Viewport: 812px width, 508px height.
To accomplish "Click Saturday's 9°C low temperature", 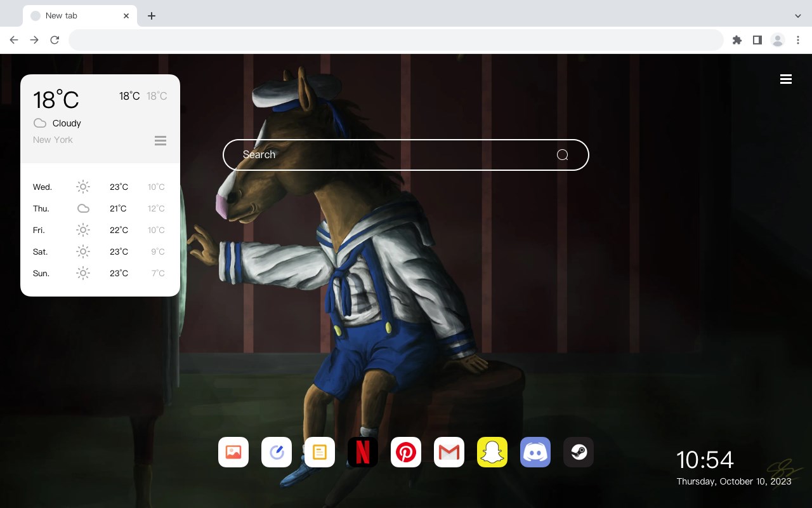I will 158,251.
